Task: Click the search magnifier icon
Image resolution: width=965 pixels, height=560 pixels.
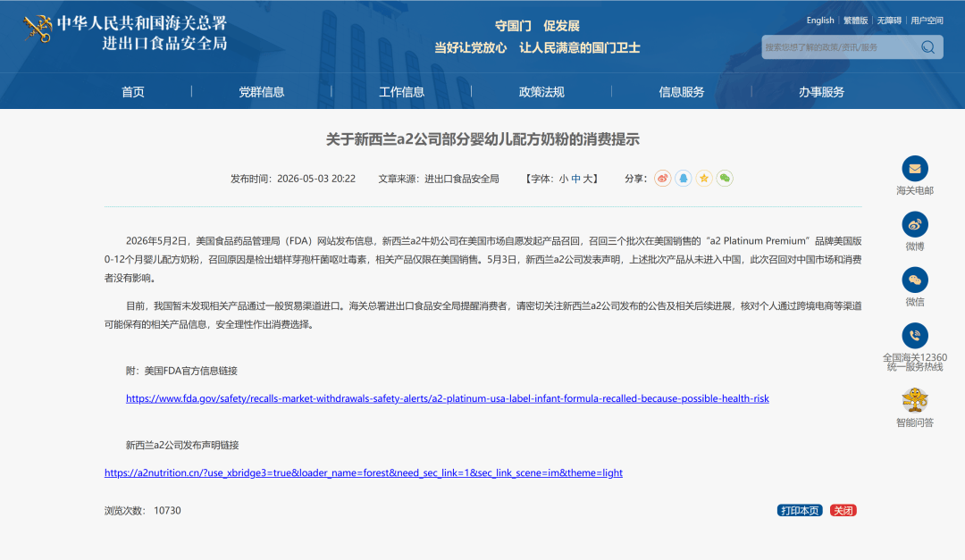Action: (928, 47)
